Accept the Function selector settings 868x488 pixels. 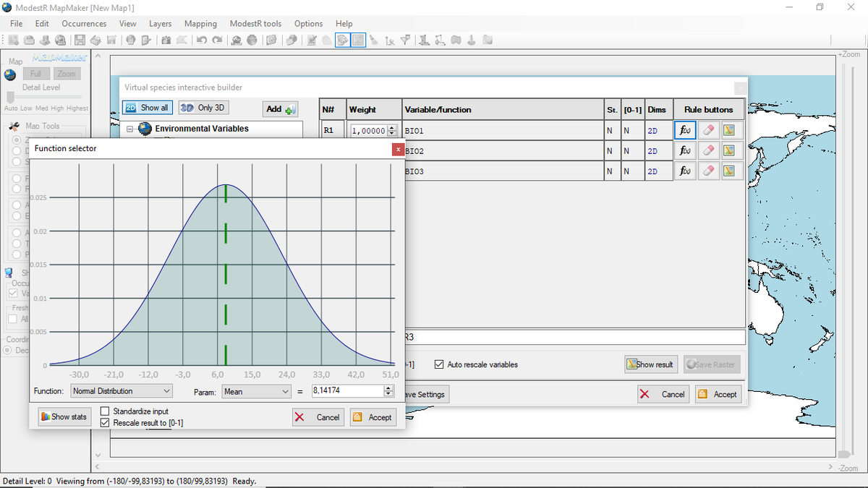(x=373, y=417)
